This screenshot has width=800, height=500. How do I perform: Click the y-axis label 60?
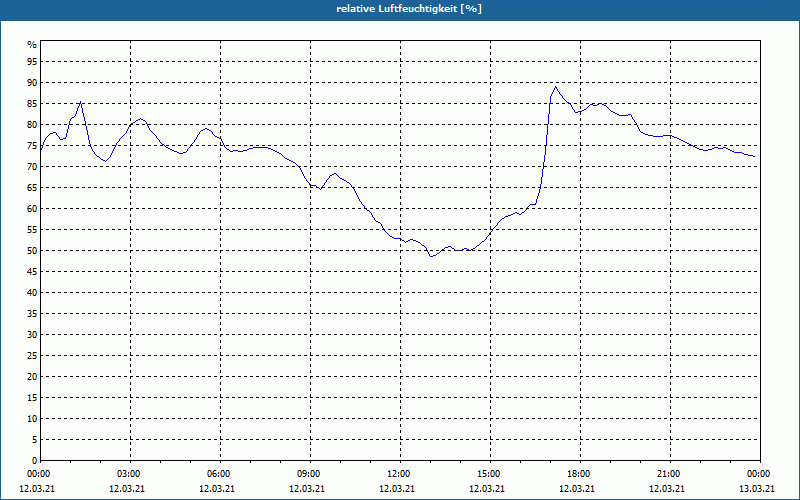click(32, 209)
